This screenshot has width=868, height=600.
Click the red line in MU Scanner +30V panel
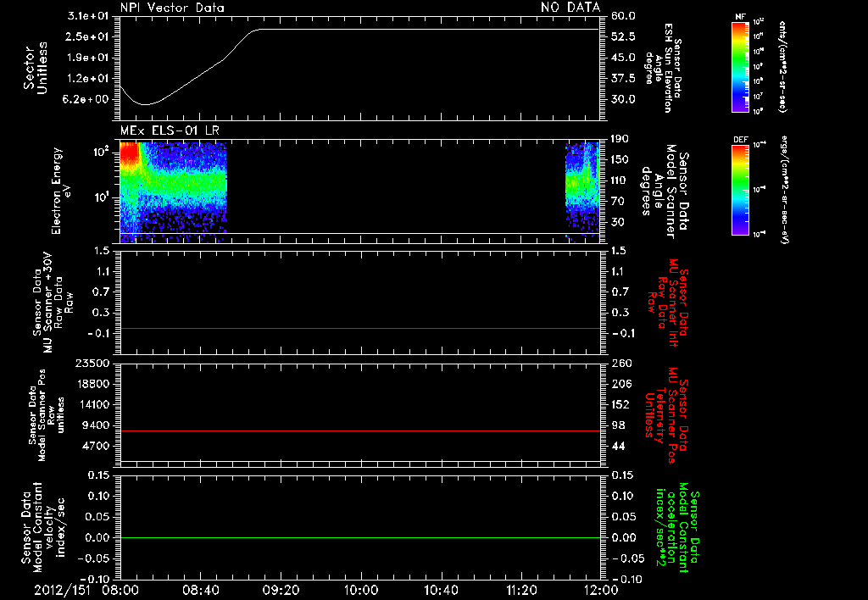(x=360, y=328)
